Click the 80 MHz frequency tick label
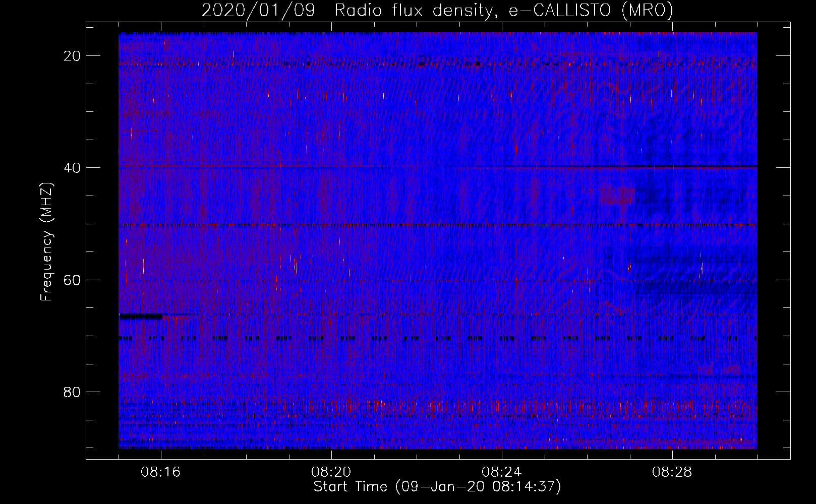The width and height of the screenshot is (816, 504). [x=72, y=392]
